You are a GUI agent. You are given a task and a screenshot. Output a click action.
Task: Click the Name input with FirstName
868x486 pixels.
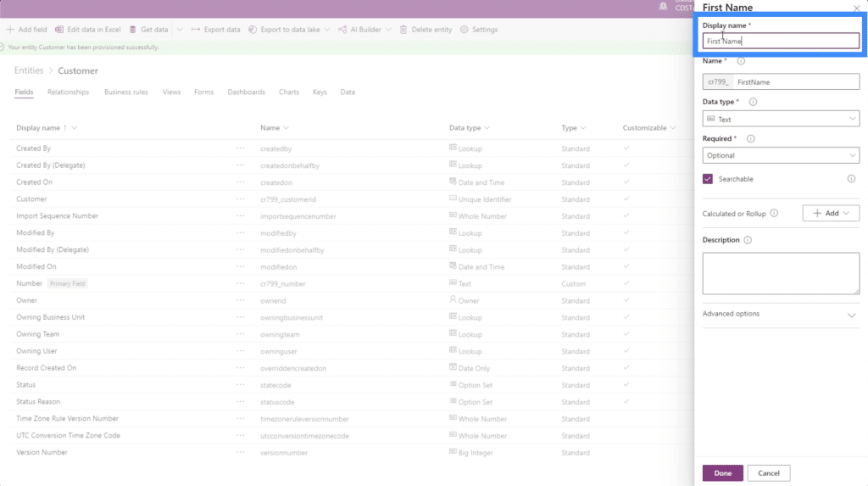[x=796, y=82]
